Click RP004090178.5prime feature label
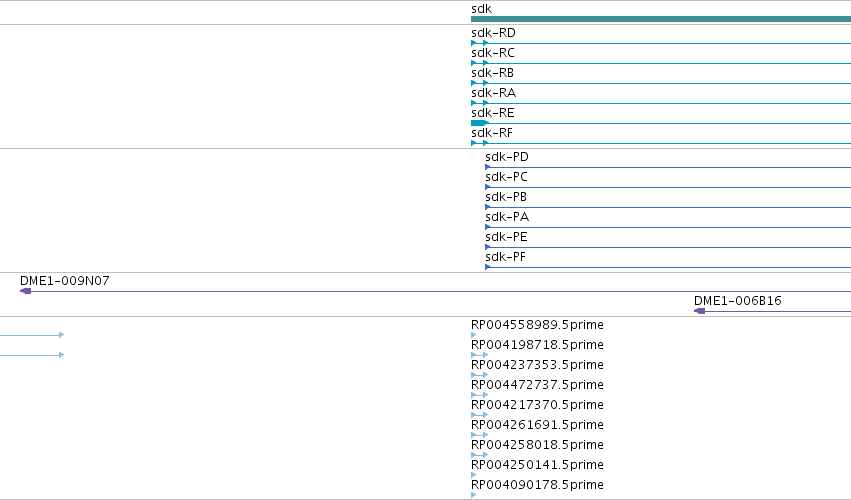This screenshot has width=851, height=500. tap(537, 485)
